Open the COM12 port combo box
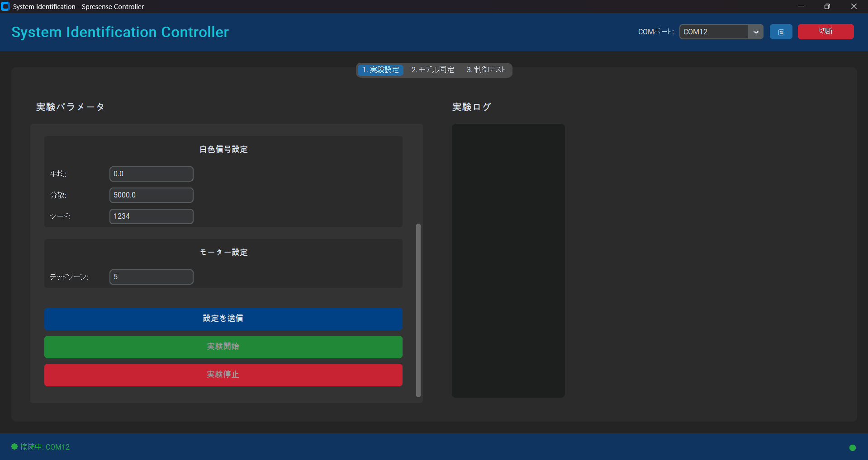Viewport: 868px width, 460px height. pos(713,32)
